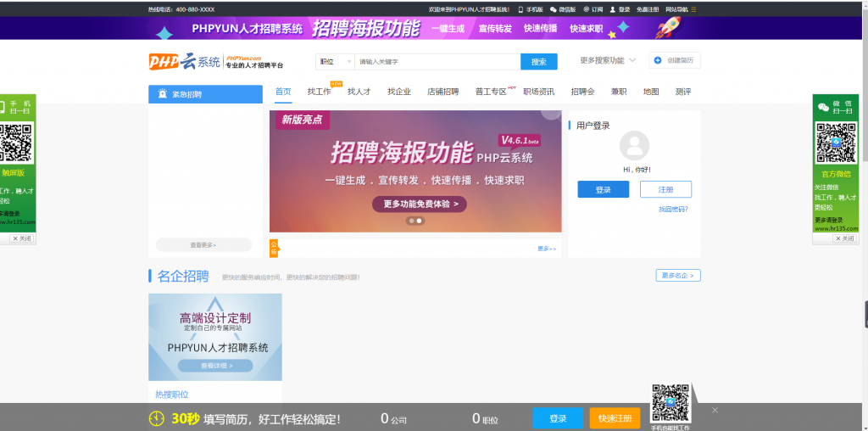Image resolution: width=868 pixels, height=431 pixels.
Task: Click the keyword search input field
Action: 437,61
